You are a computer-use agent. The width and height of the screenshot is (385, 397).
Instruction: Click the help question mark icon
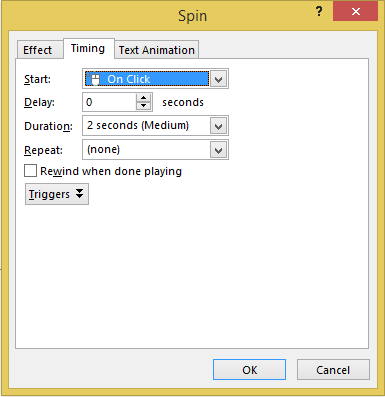pyautogui.click(x=319, y=12)
